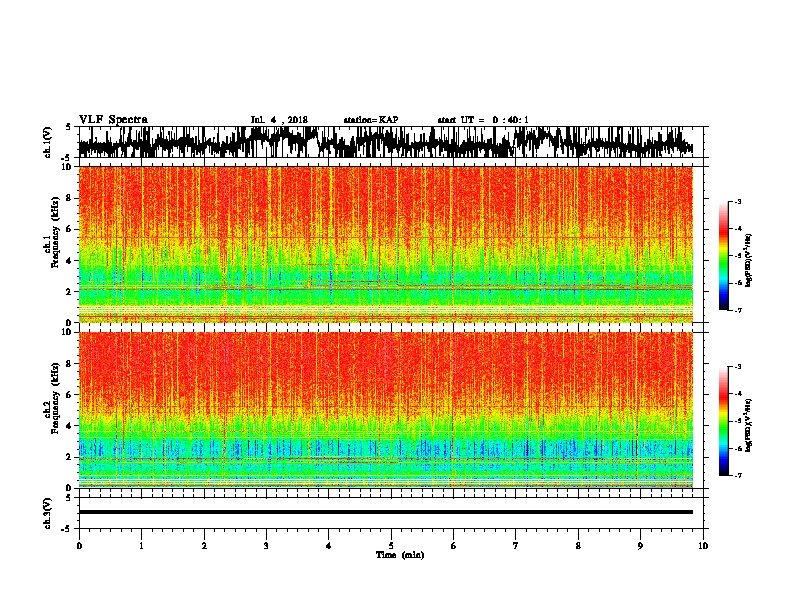Click the flat ch.3 voltage trace line
Viewport: 792px width, 612px height.
[x=386, y=512]
